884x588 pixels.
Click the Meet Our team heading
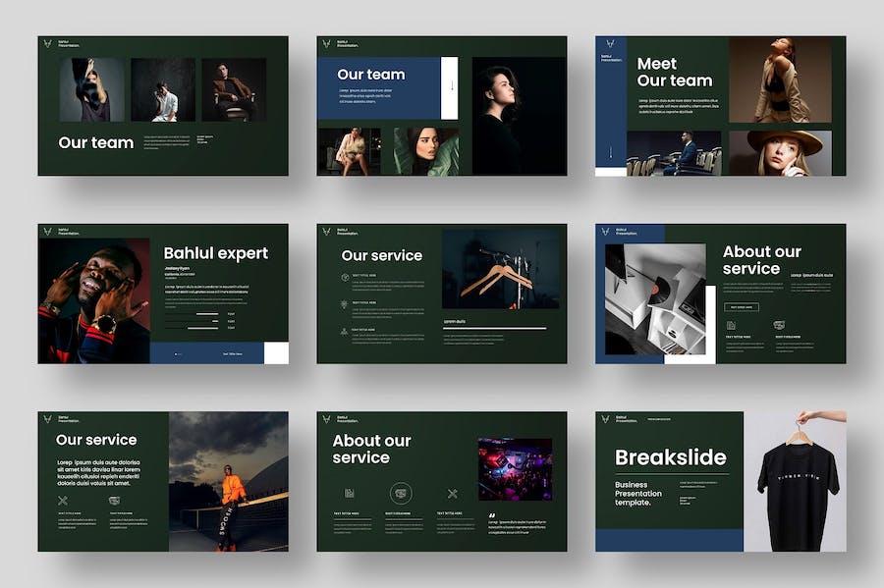[x=675, y=72]
